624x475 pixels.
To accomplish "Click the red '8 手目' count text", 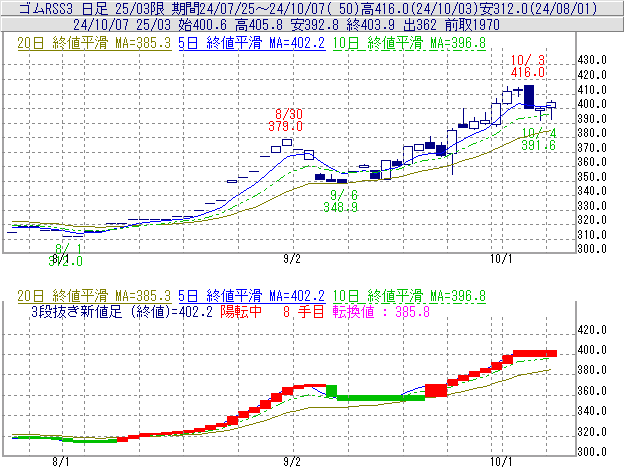I will pos(304,311).
